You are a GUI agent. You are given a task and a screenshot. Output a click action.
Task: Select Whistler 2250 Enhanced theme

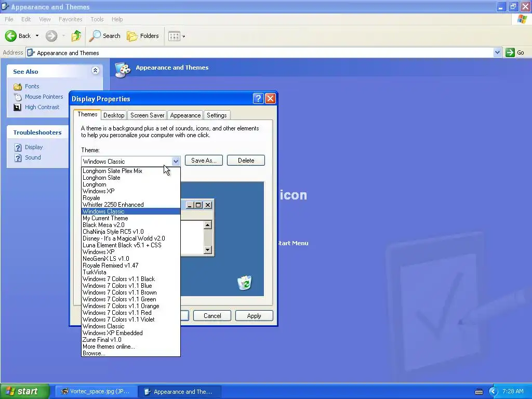(x=130, y=205)
